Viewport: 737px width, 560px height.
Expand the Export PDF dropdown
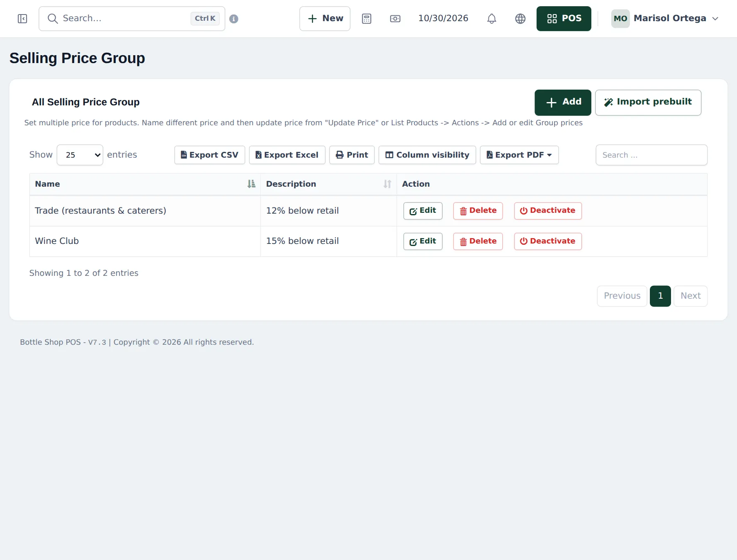tap(519, 155)
